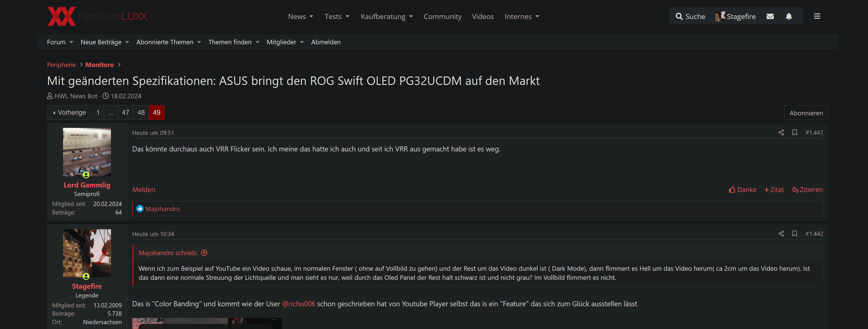Click thread date 18.02.2024
Screen dimensions: 868x329
pos(126,96)
